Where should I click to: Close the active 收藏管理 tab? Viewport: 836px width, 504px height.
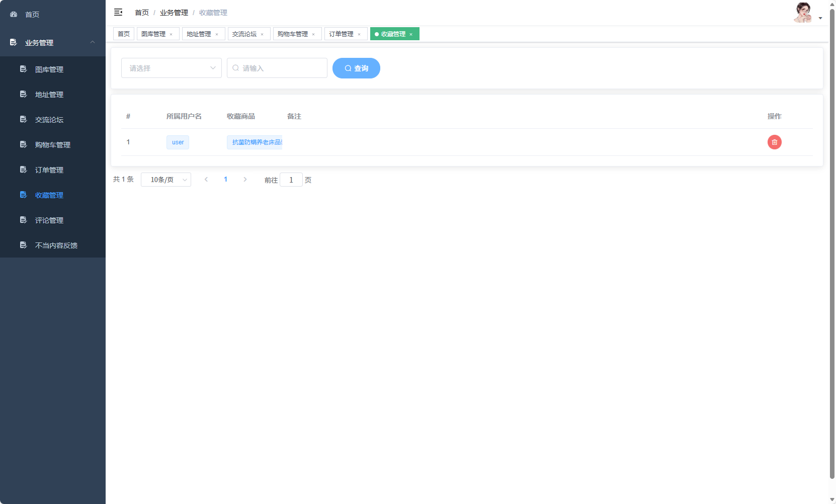pyautogui.click(x=411, y=34)
